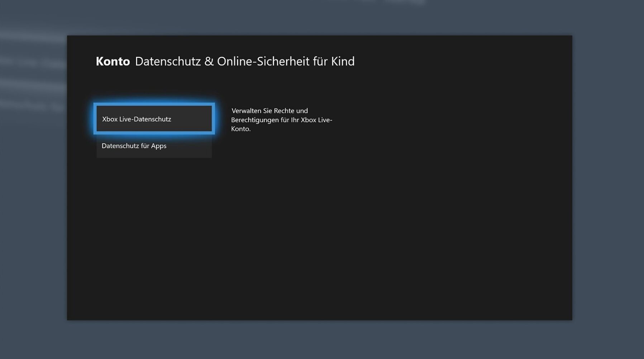644x359 pixels.
Task: Click the word Xbox in the highlighted menu item
Action: coord(110,119)
